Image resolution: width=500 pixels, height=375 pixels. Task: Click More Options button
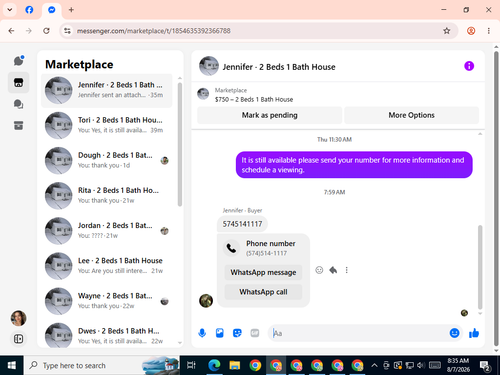(x=411, y=115)
